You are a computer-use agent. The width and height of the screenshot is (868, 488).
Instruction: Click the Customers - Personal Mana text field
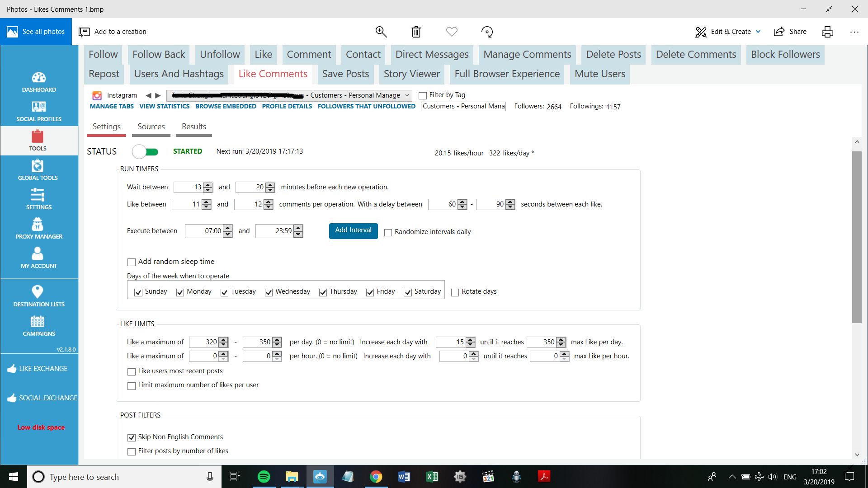click(x=463, y=107)
